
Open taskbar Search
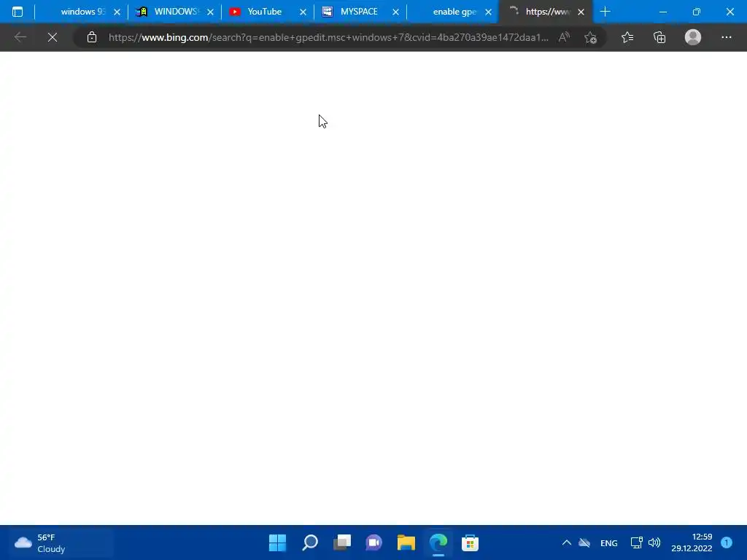click(309, 542)
